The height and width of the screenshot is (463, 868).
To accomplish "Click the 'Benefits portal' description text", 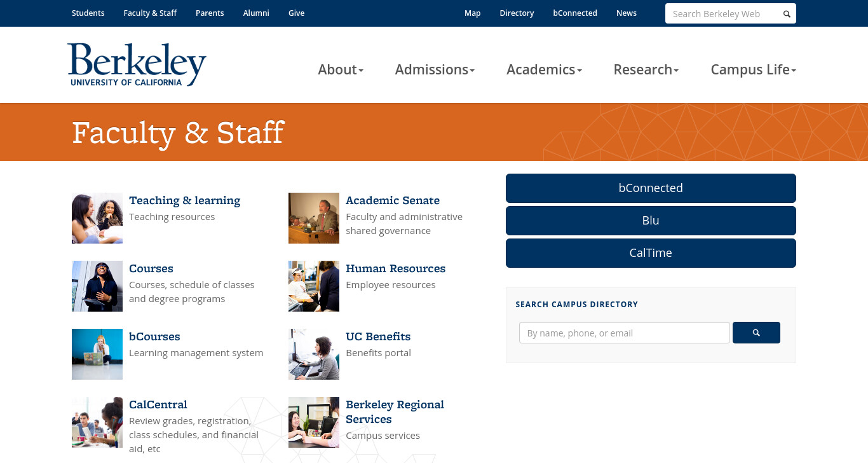I will click(x=378, y=353).
